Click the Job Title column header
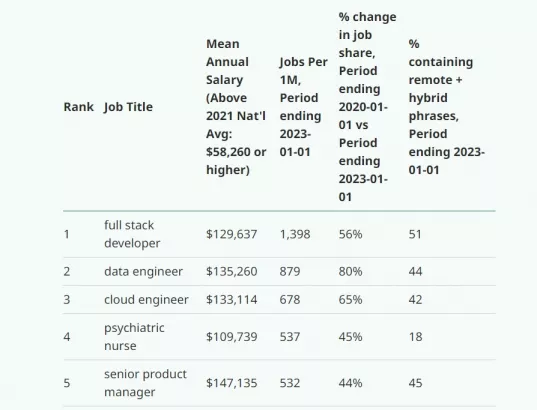 128,107
